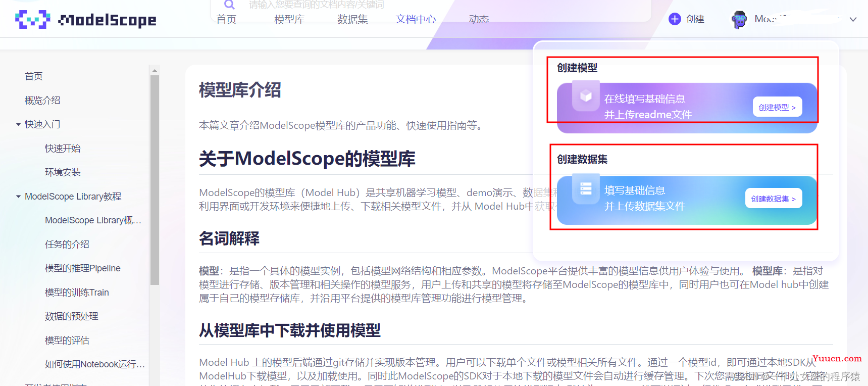Click the 关于ModelScope的模型库 heading

tap(307, 159)
